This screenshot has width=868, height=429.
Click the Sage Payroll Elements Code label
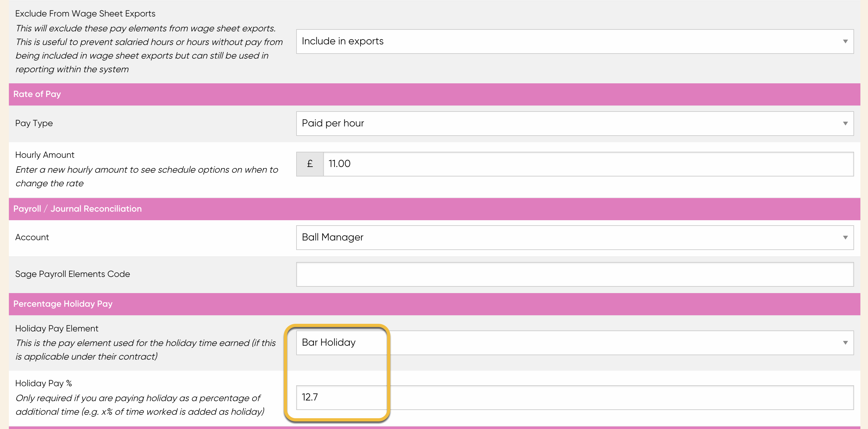tap(73, 274)
